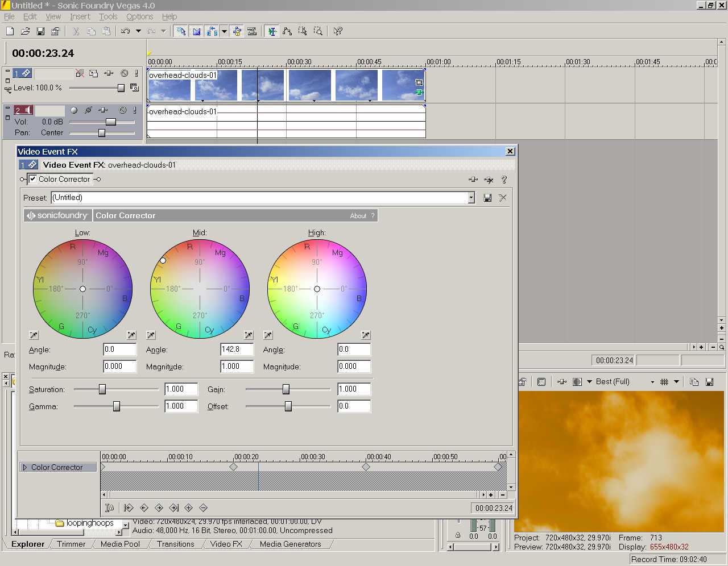
Task: Open the preview overlays grid dropdown arrow
Action: coord(676,382)
